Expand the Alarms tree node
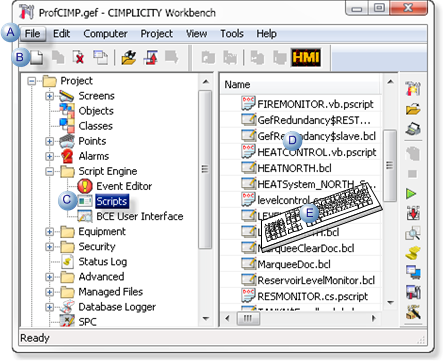Image resolution: width=445 pixels, height=361 pixels. (x=49, y=156)
